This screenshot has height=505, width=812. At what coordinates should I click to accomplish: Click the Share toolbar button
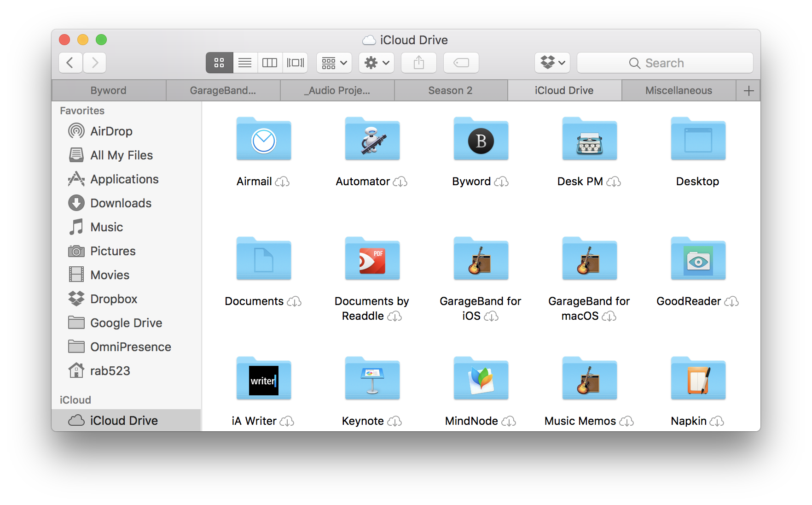(x=419, y=63)
